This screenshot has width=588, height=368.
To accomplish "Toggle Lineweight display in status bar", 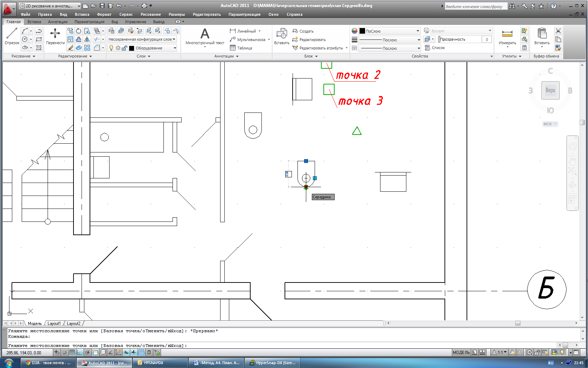I will [x=134, y=352].
